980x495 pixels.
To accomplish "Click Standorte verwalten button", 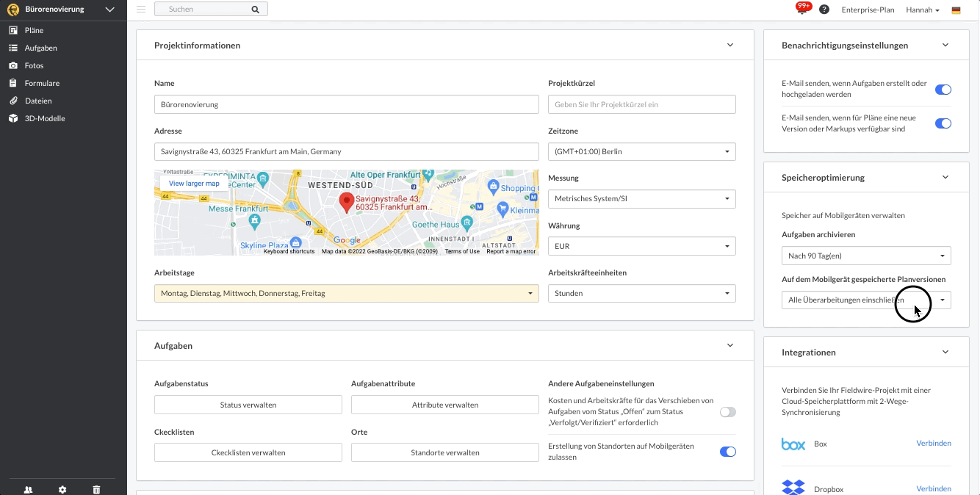I will [445, 452].
